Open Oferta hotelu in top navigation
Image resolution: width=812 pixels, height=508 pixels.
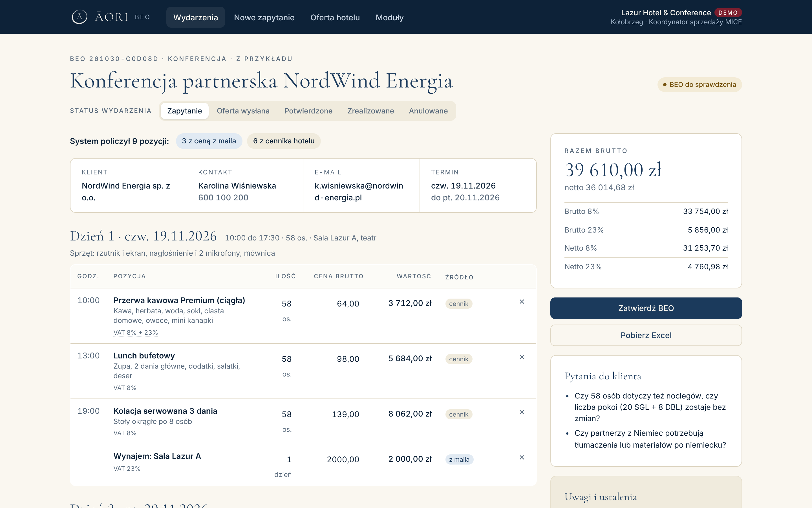click(x=335, y=17)
